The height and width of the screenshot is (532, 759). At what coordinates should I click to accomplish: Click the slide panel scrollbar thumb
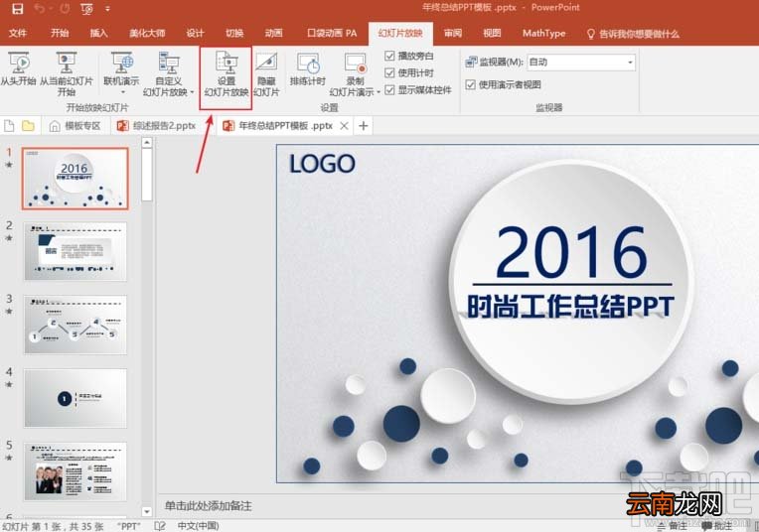[x=147, y=175]
